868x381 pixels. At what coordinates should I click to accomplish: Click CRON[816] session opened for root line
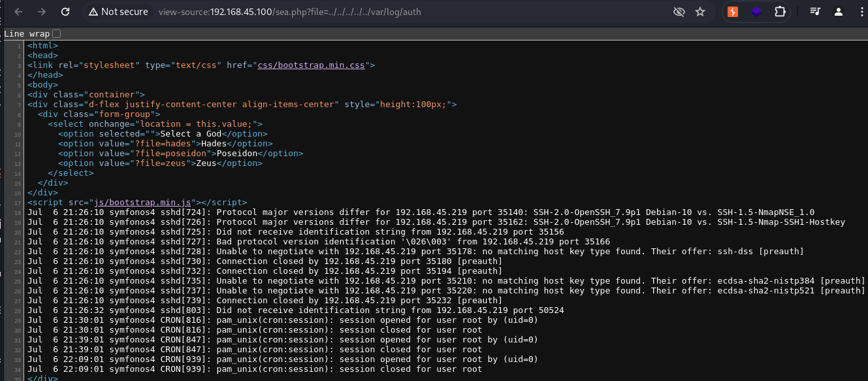tap(283, 320)
